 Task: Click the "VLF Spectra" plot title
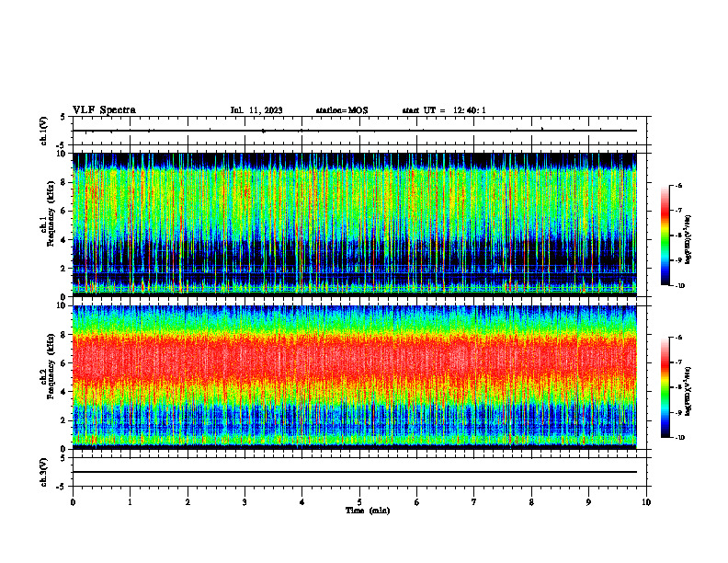pos(104,110)
